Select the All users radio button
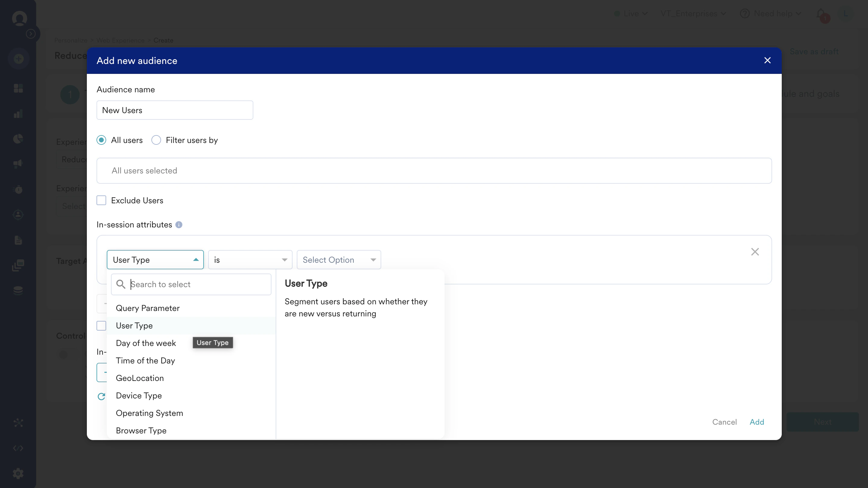Screen dimensions: 868x488 [101, 140]
